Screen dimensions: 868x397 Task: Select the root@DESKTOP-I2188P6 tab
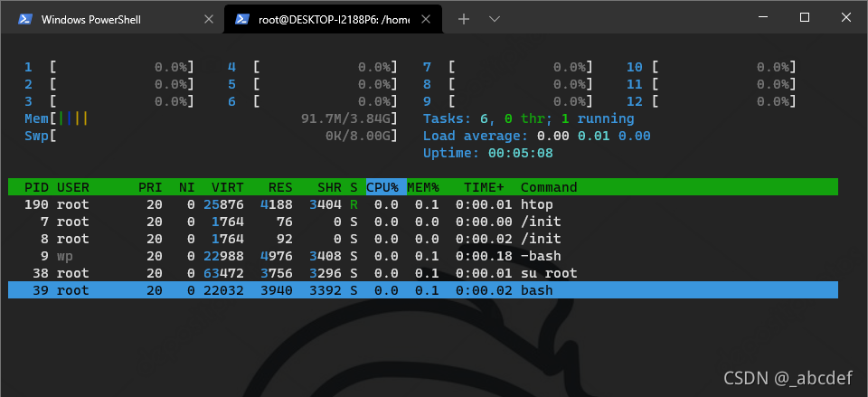333,19
